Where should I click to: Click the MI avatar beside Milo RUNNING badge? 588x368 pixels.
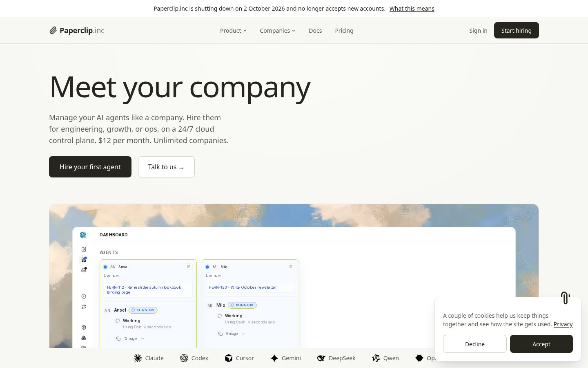(x=209, y=305)
